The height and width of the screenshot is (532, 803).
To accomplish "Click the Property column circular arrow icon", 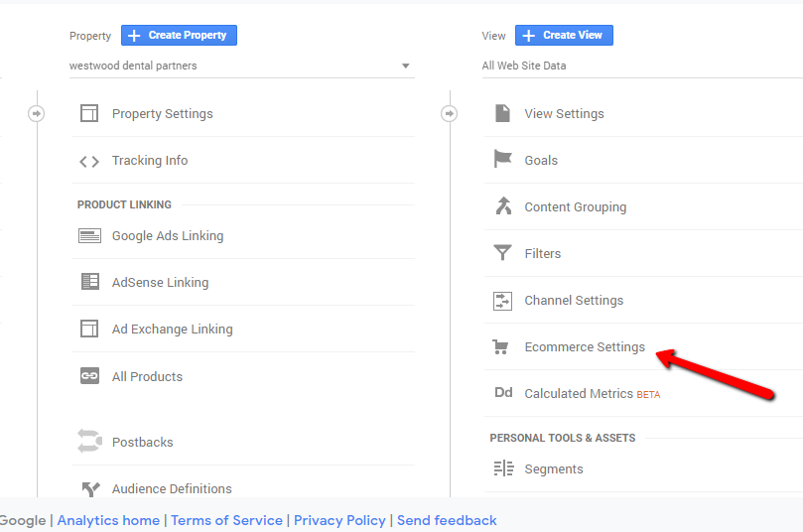I will click(36, 113).
